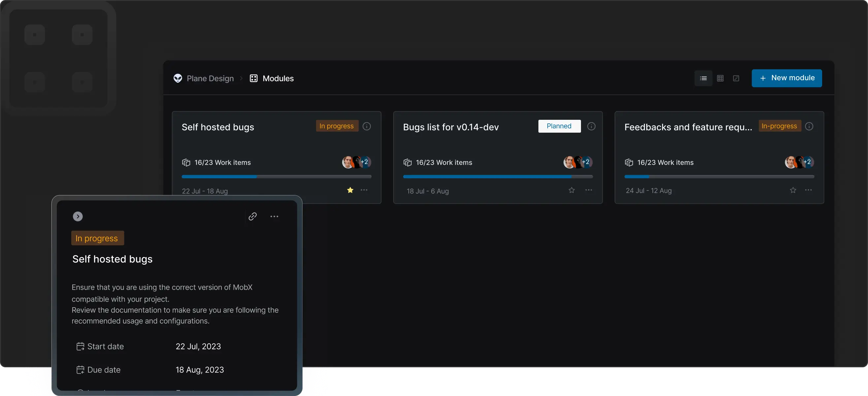Open info for Bugs list v0.14-dev module
The width and height of the screenshot is (868, 396).
point(591,126)
